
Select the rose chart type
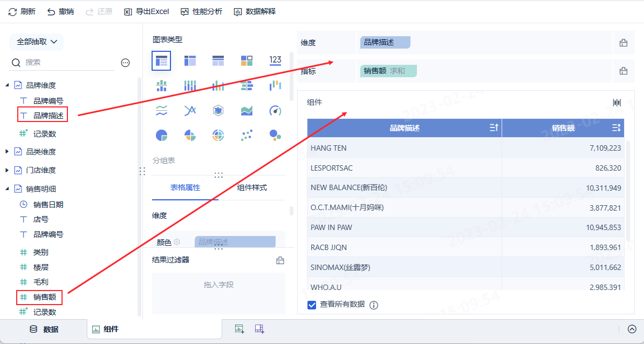(190, 135)
